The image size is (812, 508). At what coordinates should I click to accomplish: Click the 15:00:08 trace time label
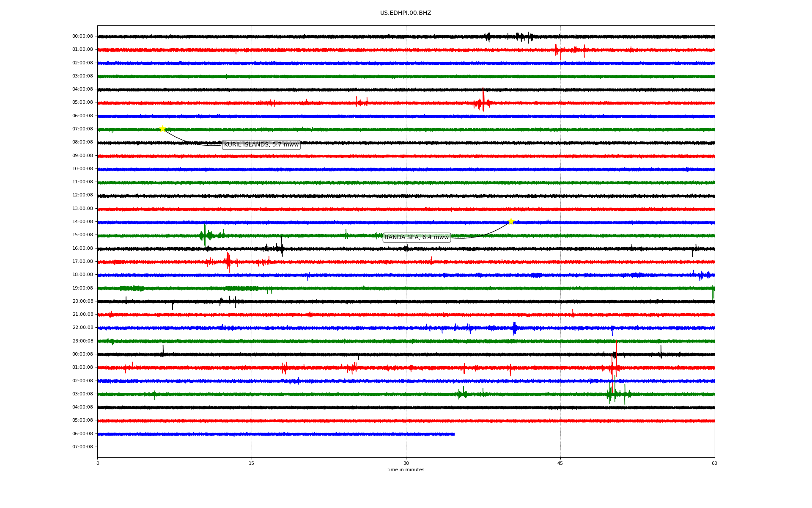coord(82,235)
